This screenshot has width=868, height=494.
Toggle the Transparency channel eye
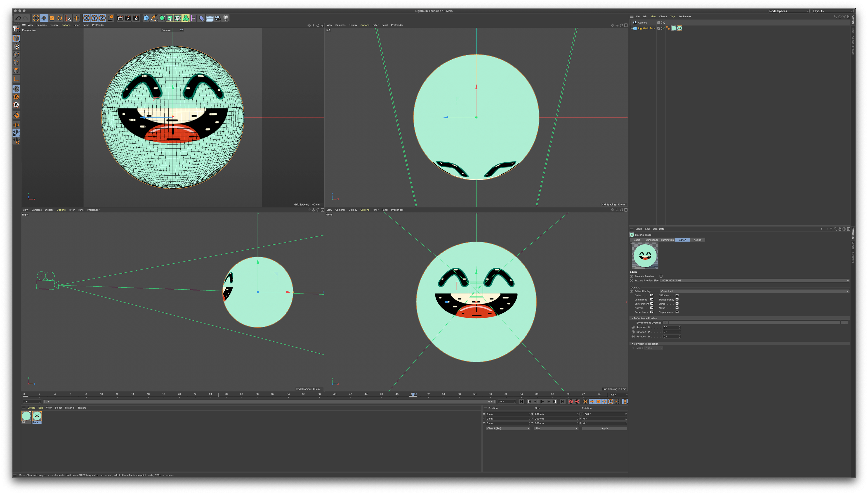pyautogui.click(x=677, y=299)
